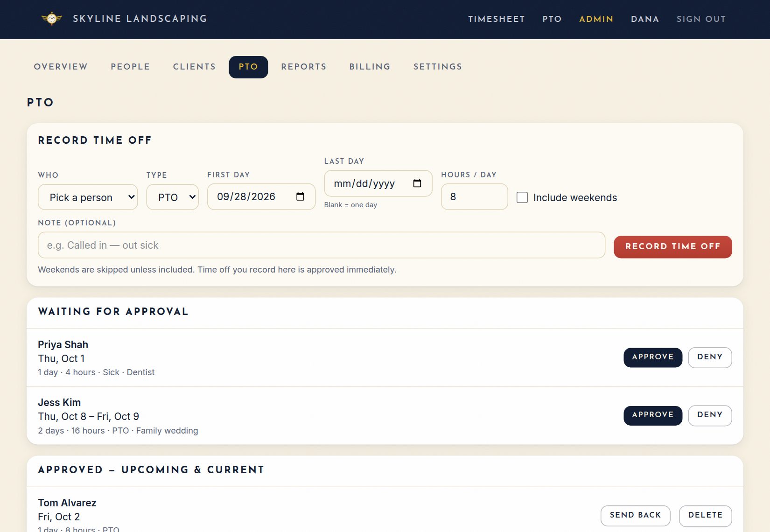Open the Settings admin tab
Screen dimensions: 770x532
pyautogui.click(x=438, y=67)
